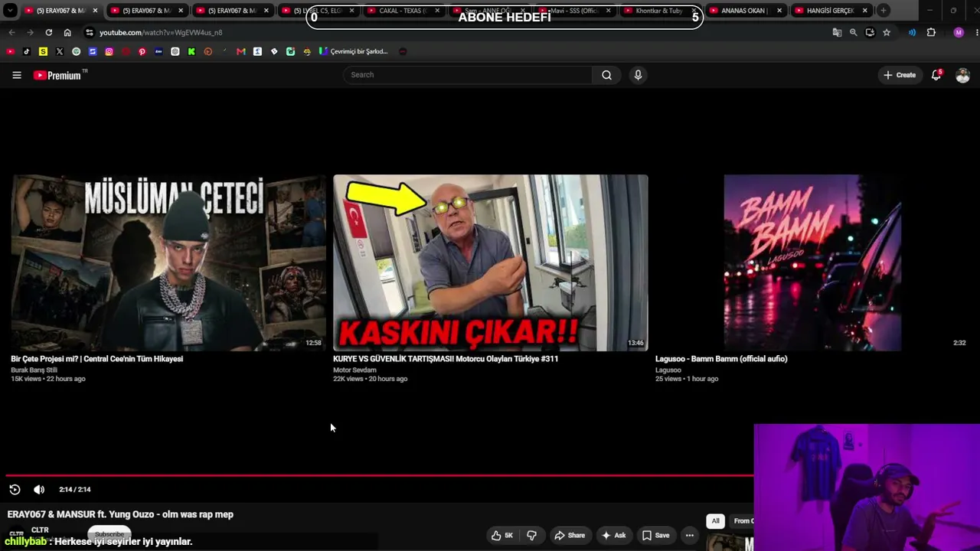Visit the Burak Barış Stili channel
This screenshot has height=551, width=980.
[x=34, y=370]
